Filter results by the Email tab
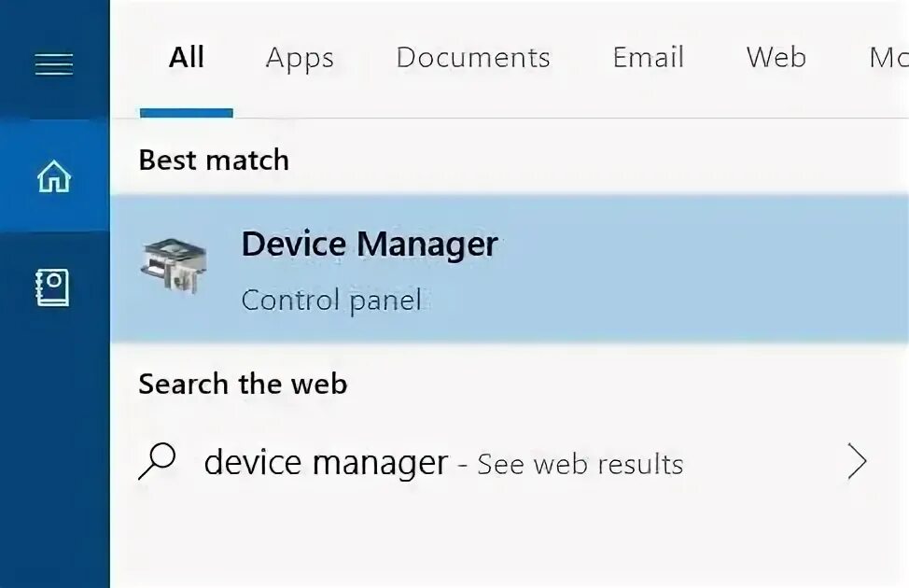This screenshot has width=909, height=588. (648, 58)
